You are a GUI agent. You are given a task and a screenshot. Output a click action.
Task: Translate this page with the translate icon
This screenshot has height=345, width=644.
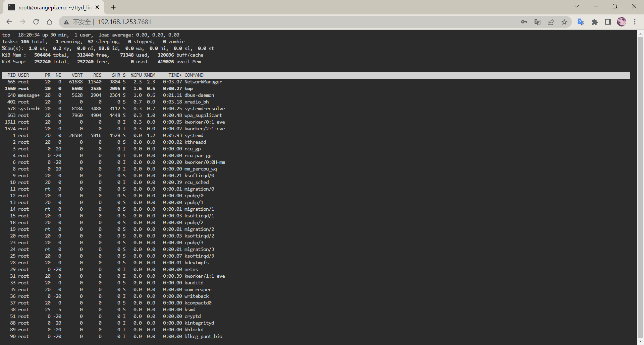[537, 22]
